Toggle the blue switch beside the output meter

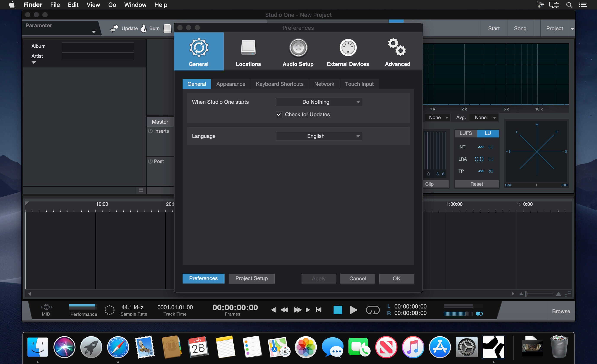tap(479, 314)
